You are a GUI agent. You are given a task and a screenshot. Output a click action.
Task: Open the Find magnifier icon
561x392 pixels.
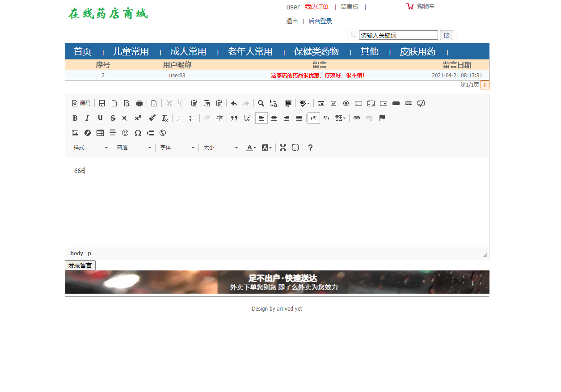point(261,103)
